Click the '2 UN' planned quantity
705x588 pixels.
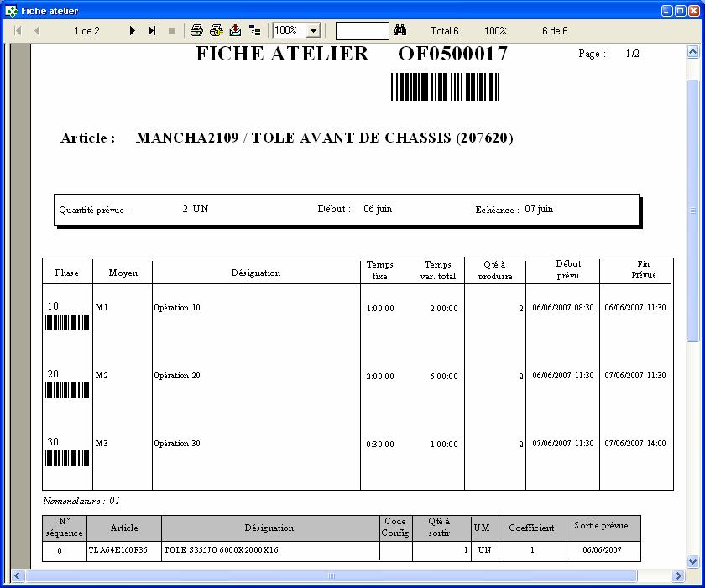196,208
